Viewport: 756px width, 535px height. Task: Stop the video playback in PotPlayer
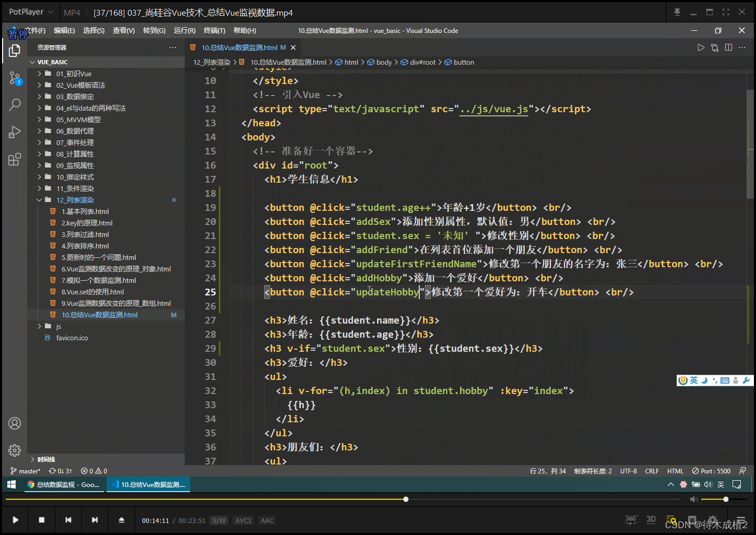(42, 520)
